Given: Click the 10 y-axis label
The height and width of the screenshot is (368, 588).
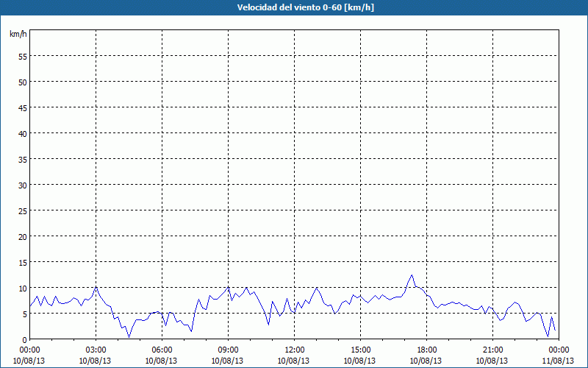Looking at the screenshot, I should click(23, 288).
